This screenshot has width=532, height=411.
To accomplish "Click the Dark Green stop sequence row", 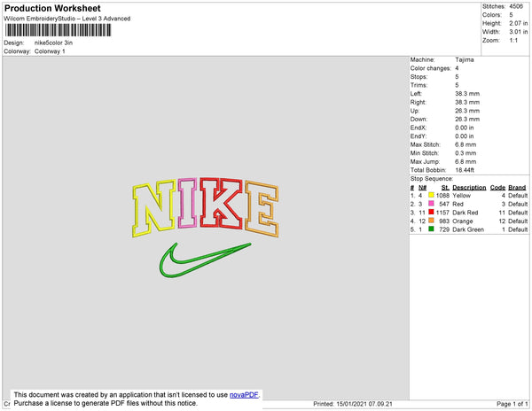I will [469, 229].
